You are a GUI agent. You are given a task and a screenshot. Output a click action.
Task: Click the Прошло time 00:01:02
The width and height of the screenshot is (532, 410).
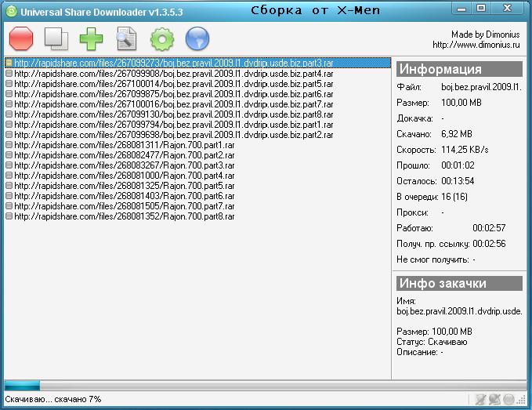coord(458,165)
